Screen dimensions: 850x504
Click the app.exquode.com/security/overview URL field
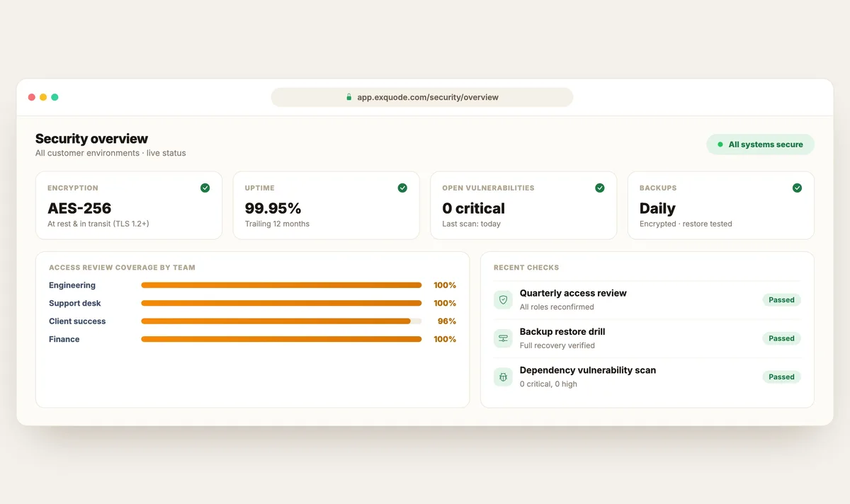(422, 97)
